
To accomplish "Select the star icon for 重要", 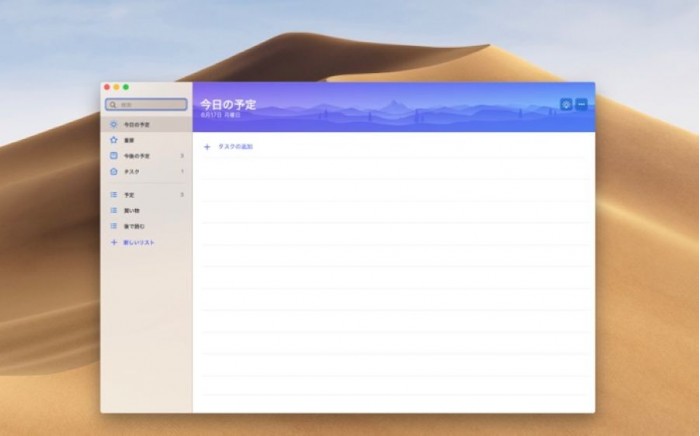I will click(113, 141).
